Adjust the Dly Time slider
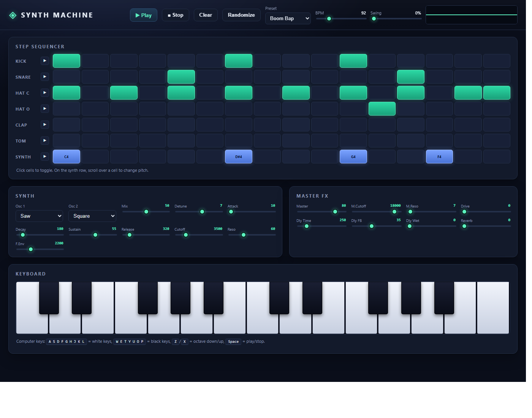 click(x=321, y=226)
